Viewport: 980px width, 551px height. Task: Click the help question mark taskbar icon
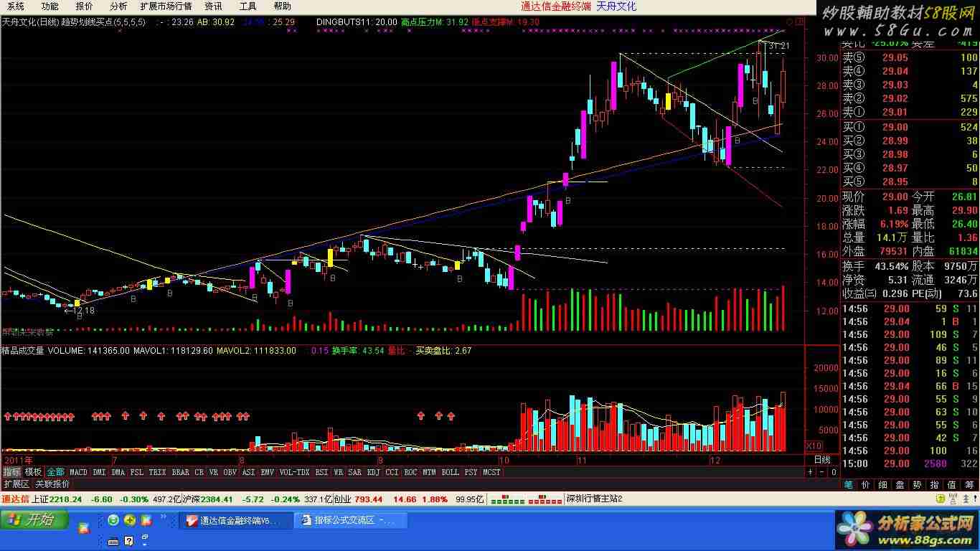(128, 541)
